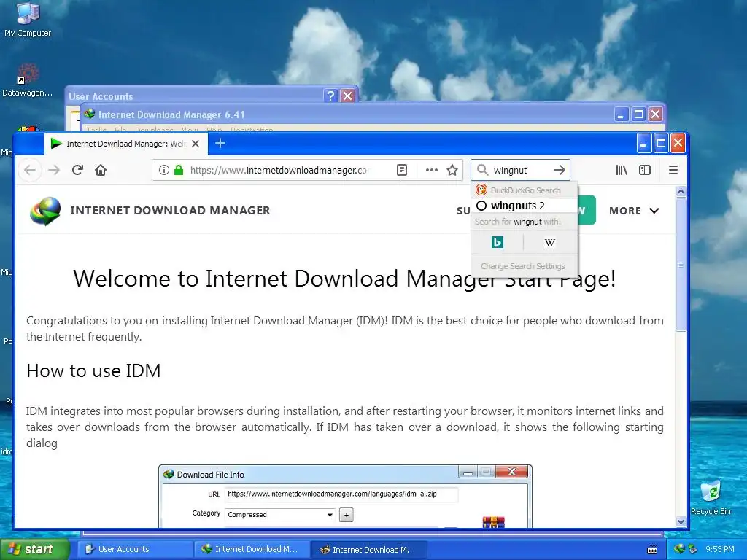
Task: Open the browser home page
Action: pos(101,170)
